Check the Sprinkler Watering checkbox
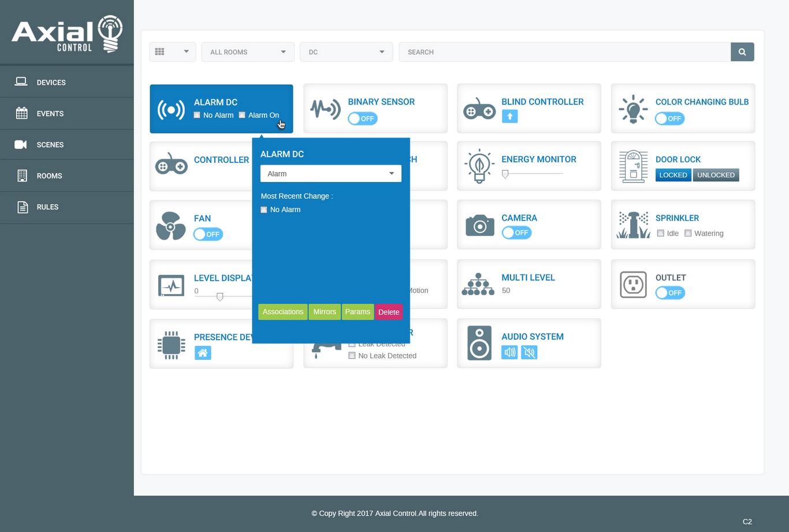 (688, 233)
